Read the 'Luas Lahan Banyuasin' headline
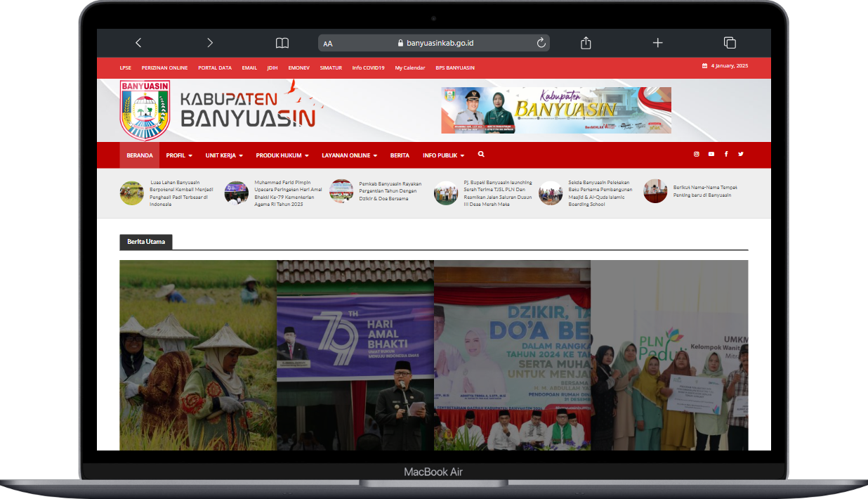 [x=182, y=193]
